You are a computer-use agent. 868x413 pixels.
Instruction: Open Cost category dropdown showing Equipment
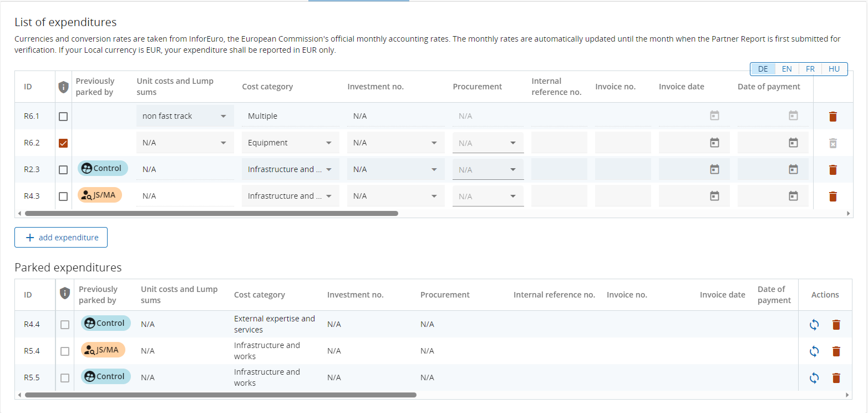(290, 143)
